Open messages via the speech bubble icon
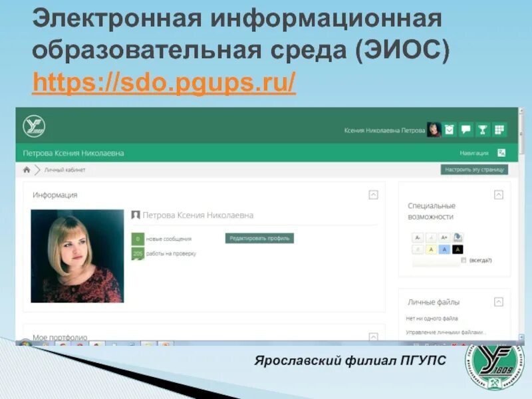532x399 pixels. click(x=466, y=130)
